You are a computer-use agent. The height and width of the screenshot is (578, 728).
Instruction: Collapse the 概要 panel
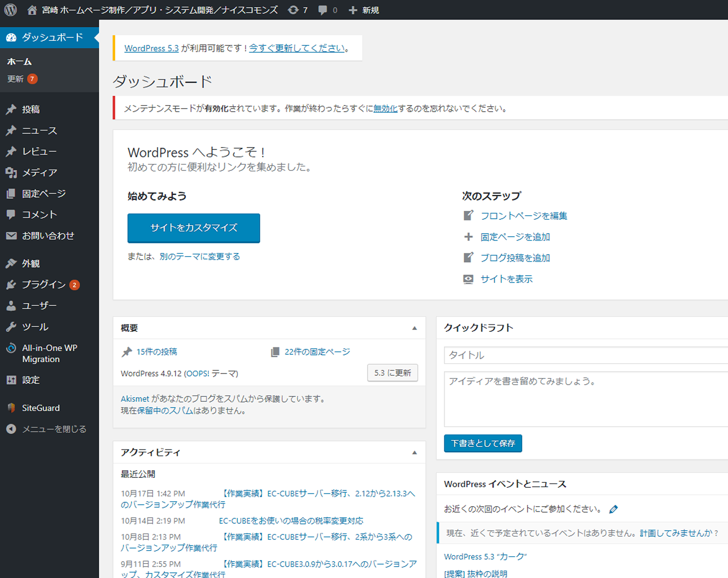click(414, 328)
